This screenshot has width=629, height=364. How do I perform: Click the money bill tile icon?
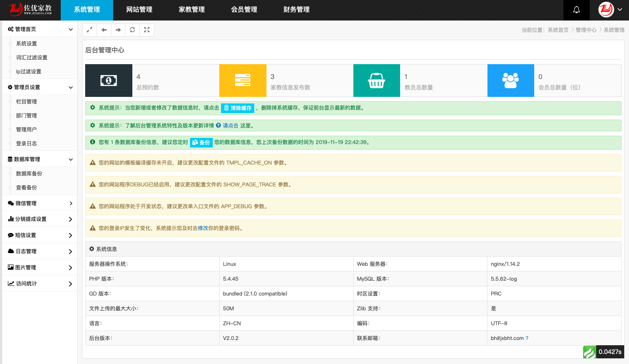tap(108, 80)
